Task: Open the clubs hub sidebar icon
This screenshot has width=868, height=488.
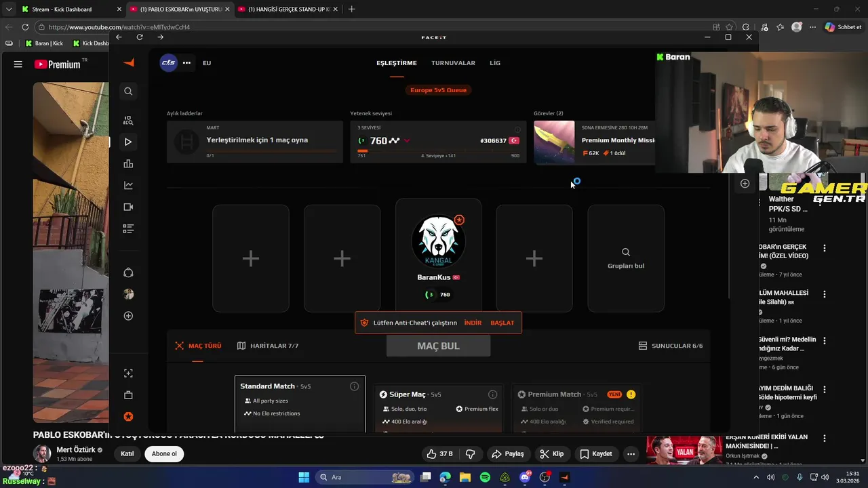Action: 128,272
